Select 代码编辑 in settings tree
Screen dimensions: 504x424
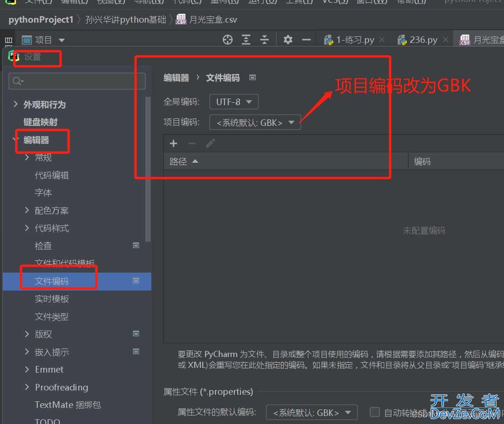(x=52, y=175)
